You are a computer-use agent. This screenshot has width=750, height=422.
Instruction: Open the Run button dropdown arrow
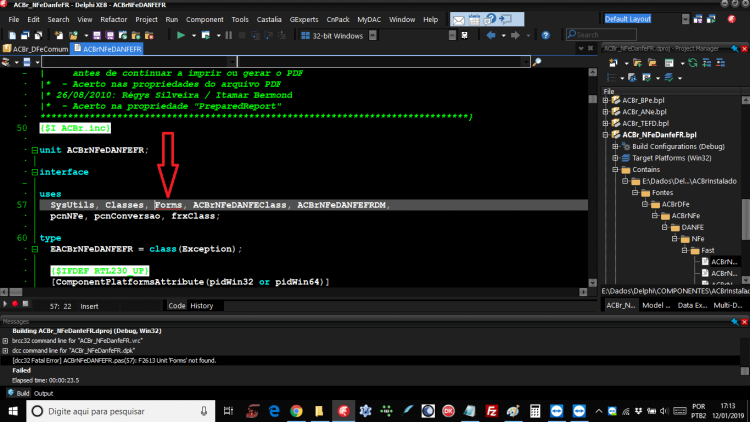(194, 35)
